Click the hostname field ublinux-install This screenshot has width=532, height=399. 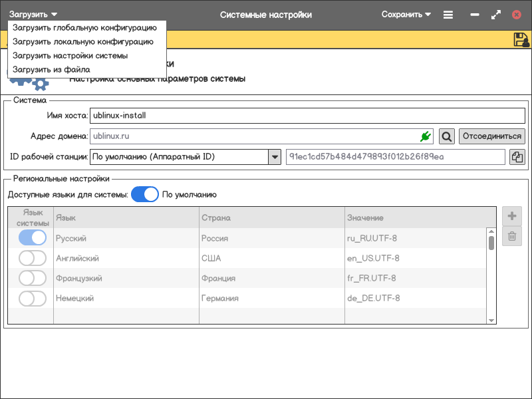pos(306,116)
